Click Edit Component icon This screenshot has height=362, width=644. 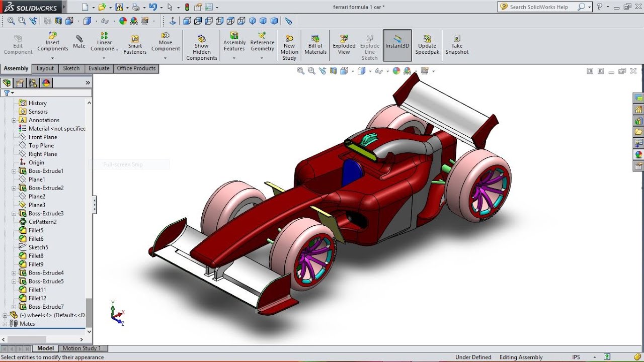[18, 38]
